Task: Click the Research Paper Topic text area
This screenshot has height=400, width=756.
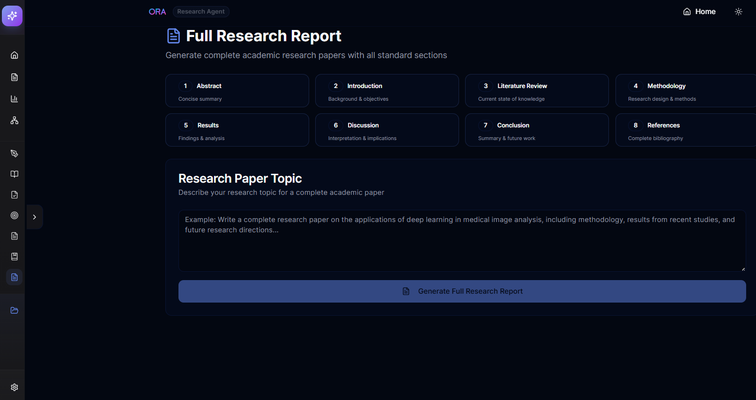Action: (x=462, y=240)
